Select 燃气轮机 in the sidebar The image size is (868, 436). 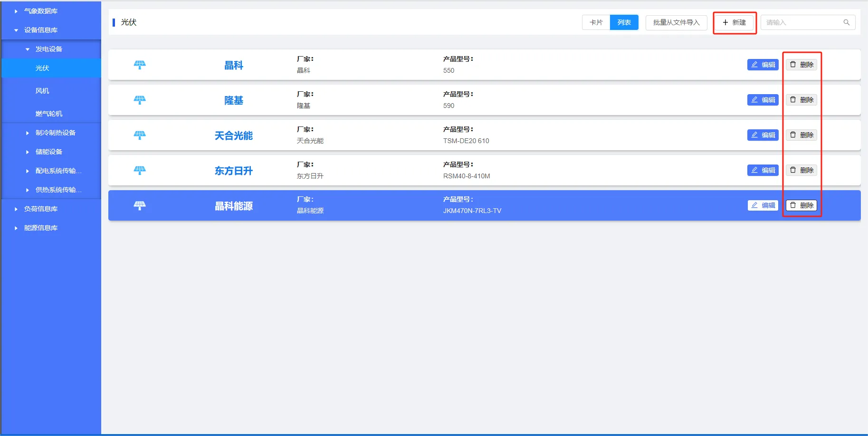51,114
